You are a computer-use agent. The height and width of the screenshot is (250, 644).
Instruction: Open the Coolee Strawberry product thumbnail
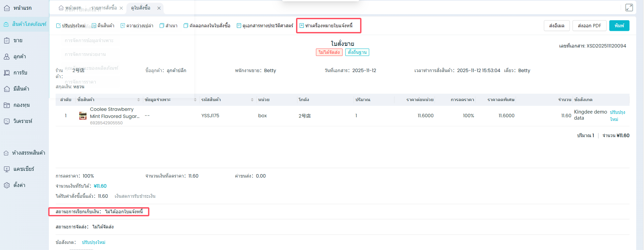click(83, 116)
